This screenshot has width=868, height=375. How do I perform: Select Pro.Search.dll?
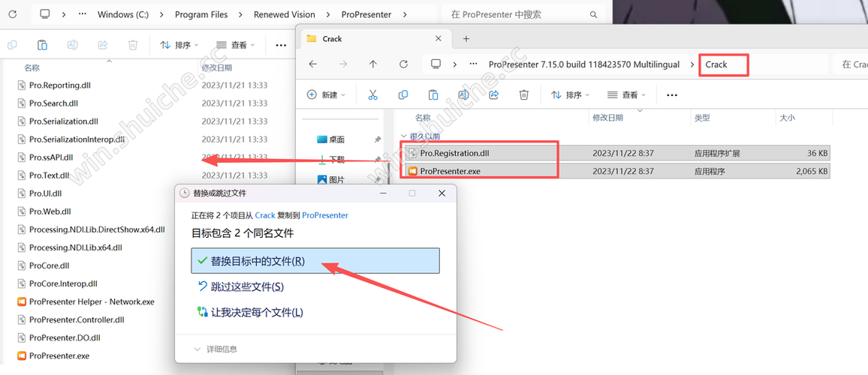[54, 103]
